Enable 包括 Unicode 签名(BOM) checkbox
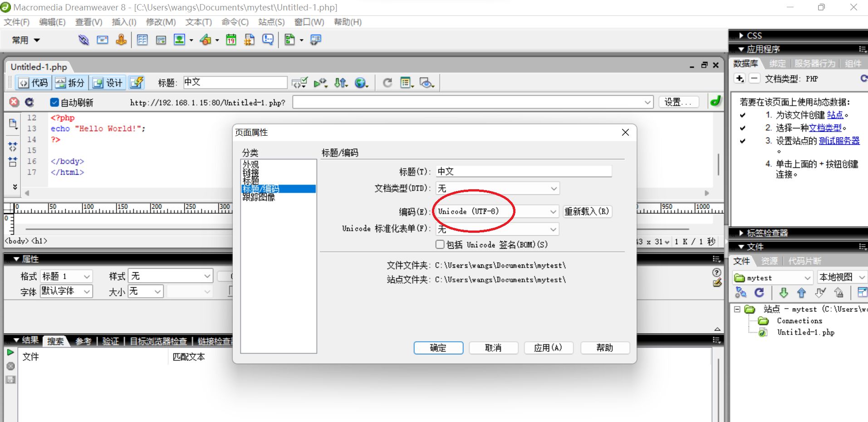The height and width of the screenshot is (422, 868). click(440, 245)
